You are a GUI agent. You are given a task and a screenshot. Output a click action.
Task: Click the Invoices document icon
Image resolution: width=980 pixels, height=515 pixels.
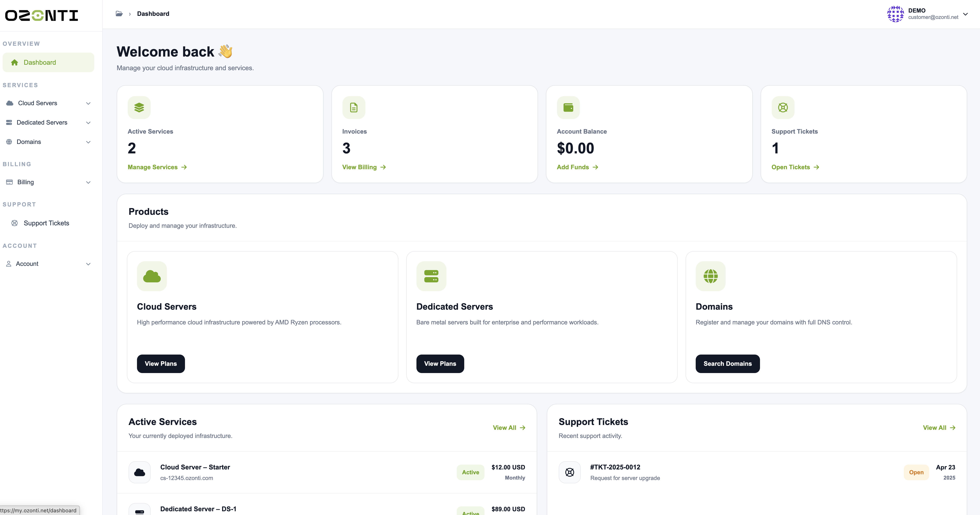(354, 108)
